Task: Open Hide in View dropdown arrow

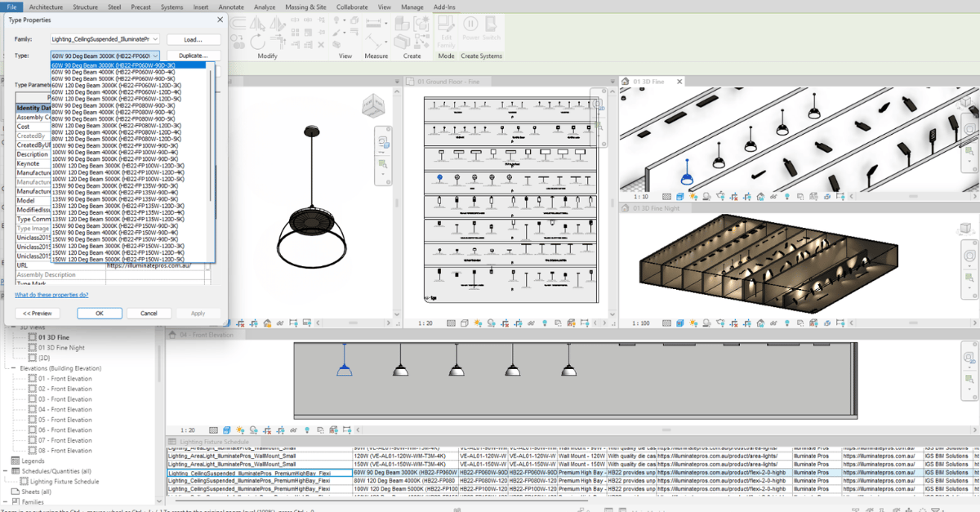Action: point(345,20)
